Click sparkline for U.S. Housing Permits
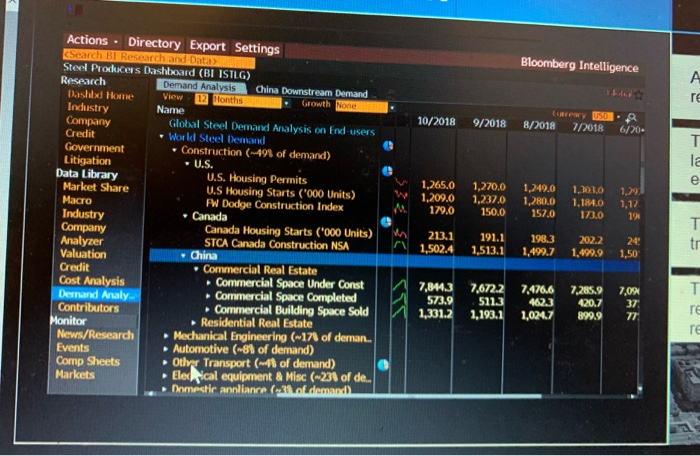This screenshot has height=456, width=700. [401, 183]
